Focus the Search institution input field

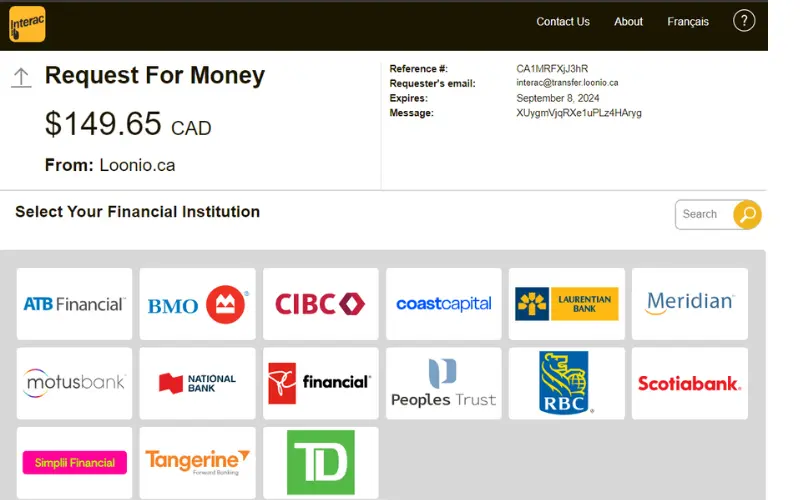pyautogui.click(x=705, y=214)
